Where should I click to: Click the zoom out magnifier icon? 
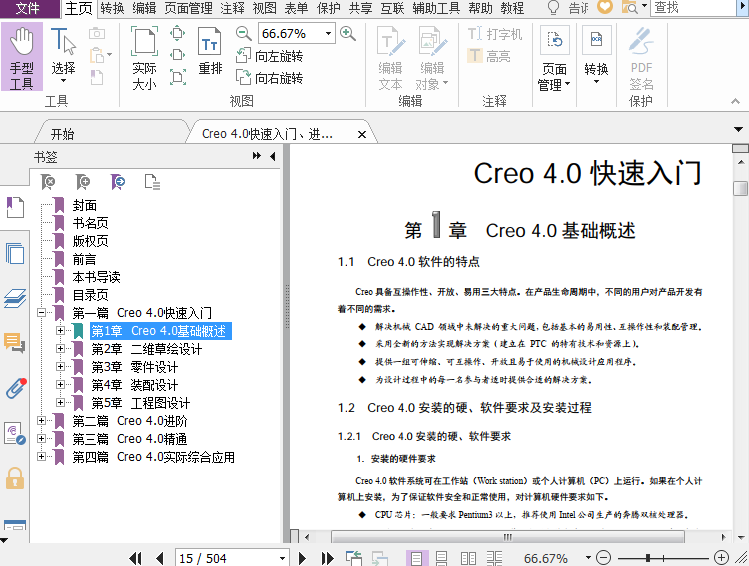tap(244, 33)
